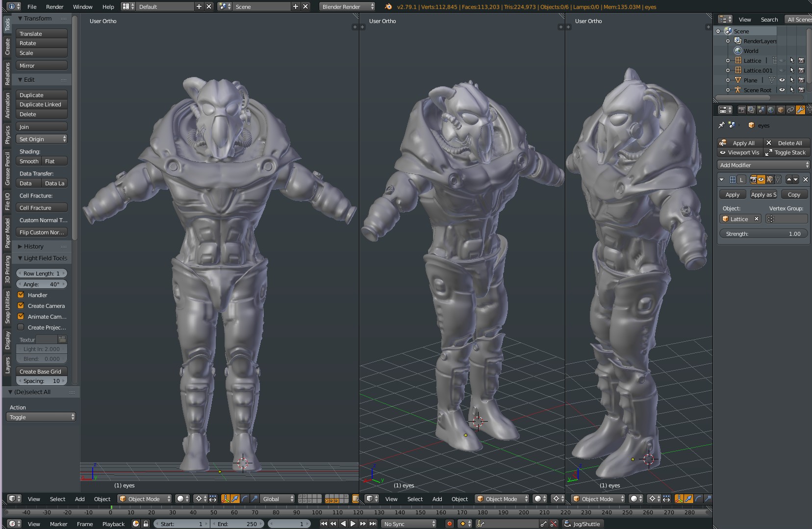This screenshot has height=529, width=812.
Task: Uncheck the Animate Camera checkbox
Action: 21,316
